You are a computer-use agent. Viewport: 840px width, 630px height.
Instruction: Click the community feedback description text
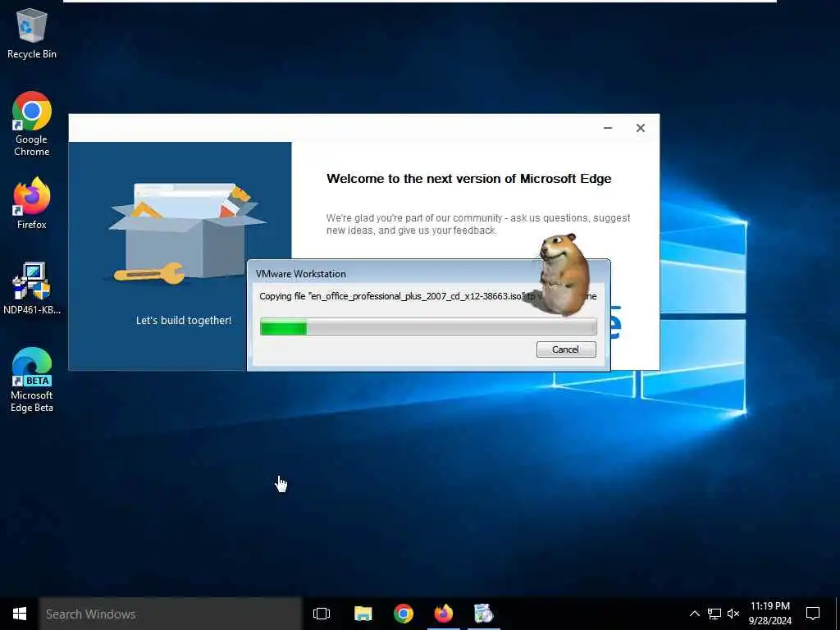pyautogui.click(x=478, y=224)
